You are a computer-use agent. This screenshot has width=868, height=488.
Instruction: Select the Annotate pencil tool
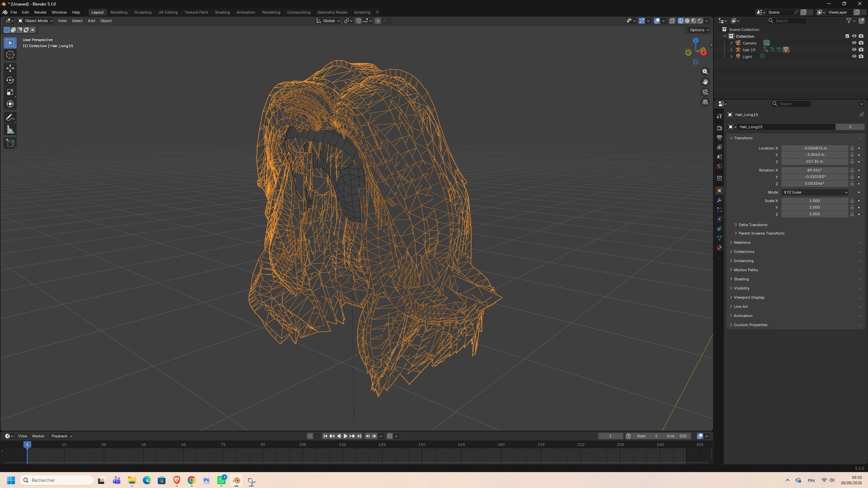[10, 117]
